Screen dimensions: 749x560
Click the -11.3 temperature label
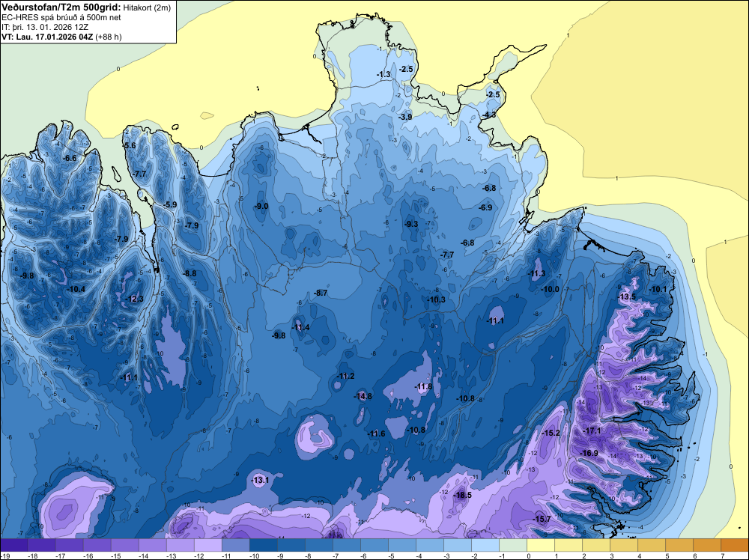click(536, 273)
